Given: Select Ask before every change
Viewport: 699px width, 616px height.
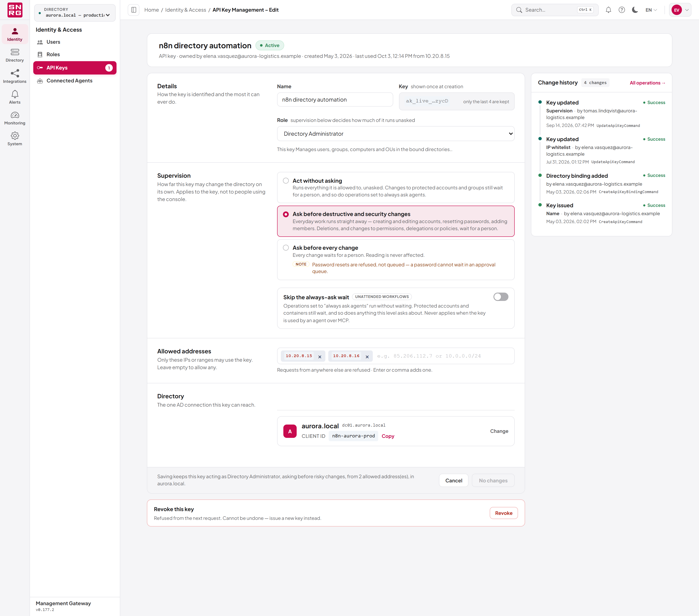Looking at the screenshot, I should click(x=396, y=260).
